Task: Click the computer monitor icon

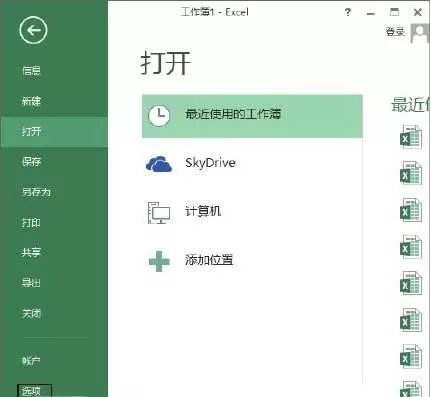Action: click(159, 212)
